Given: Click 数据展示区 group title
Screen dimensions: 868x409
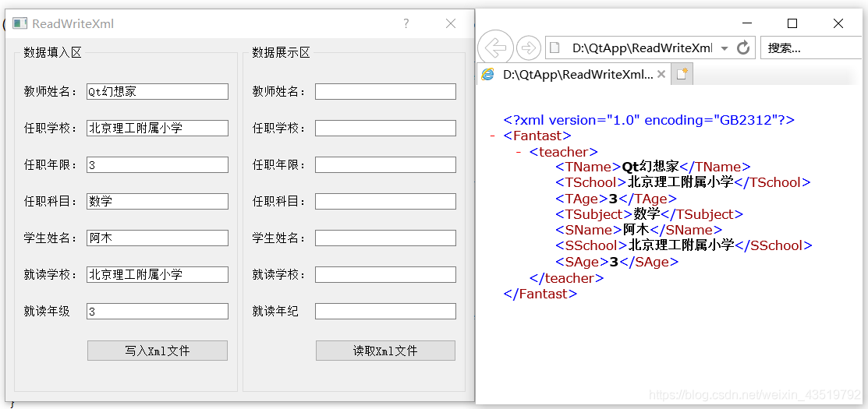Looking at the screenshot, I should 282,52.
